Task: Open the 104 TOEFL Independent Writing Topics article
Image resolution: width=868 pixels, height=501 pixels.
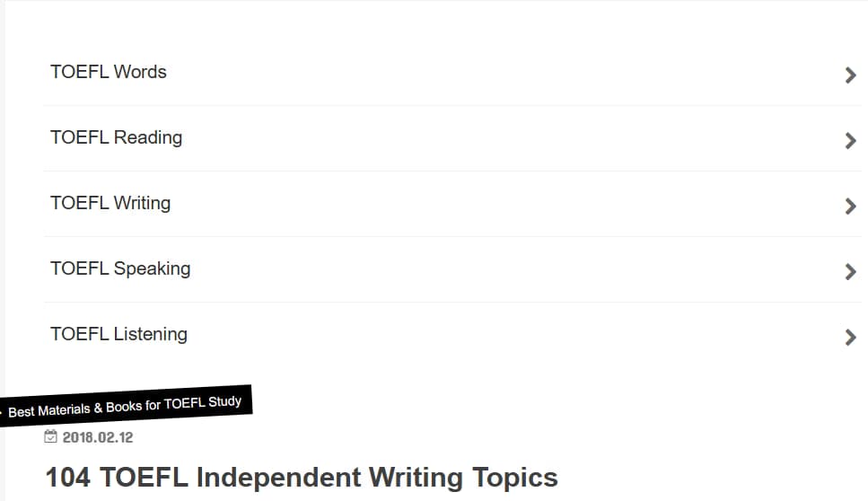Action: click(x=302, y=477)
